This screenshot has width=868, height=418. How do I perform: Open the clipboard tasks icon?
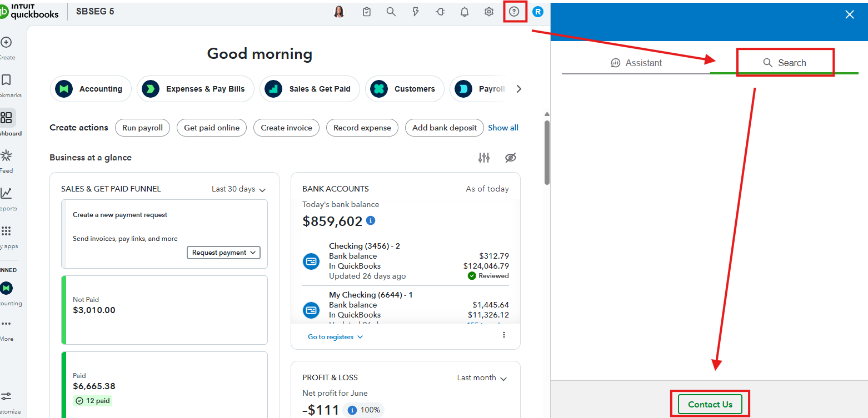pos(367,12)
